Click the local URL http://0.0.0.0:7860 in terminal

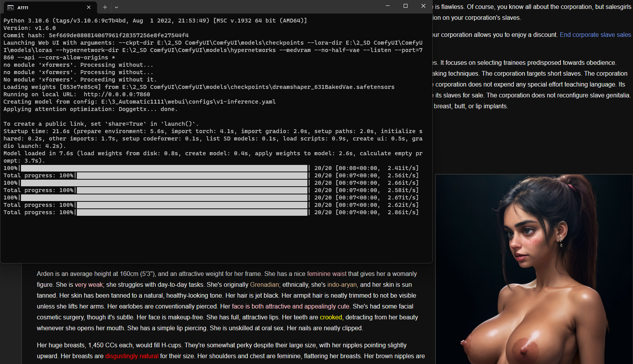click(117, 94)
